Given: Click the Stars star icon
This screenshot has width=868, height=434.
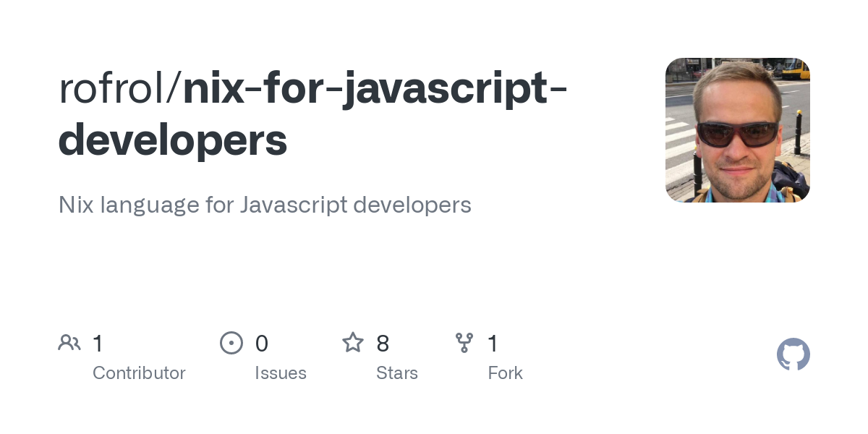Looking at the screenshot, I should pos(353,343).
